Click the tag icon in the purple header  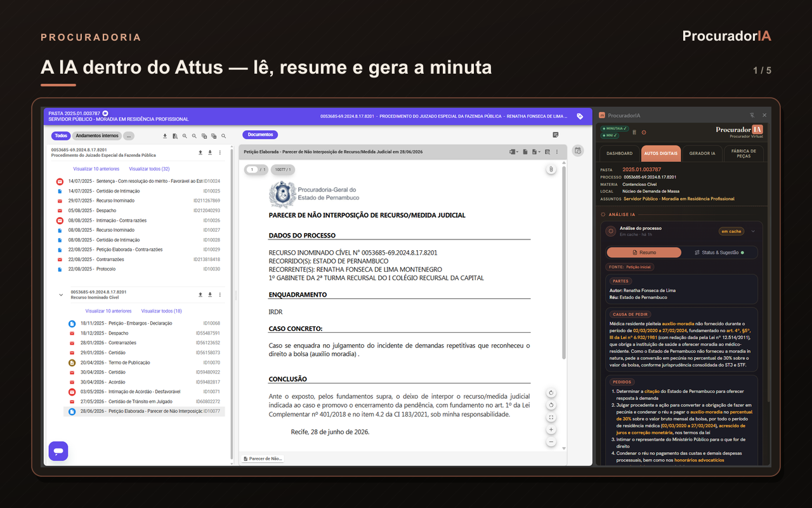tap(580, 116)
